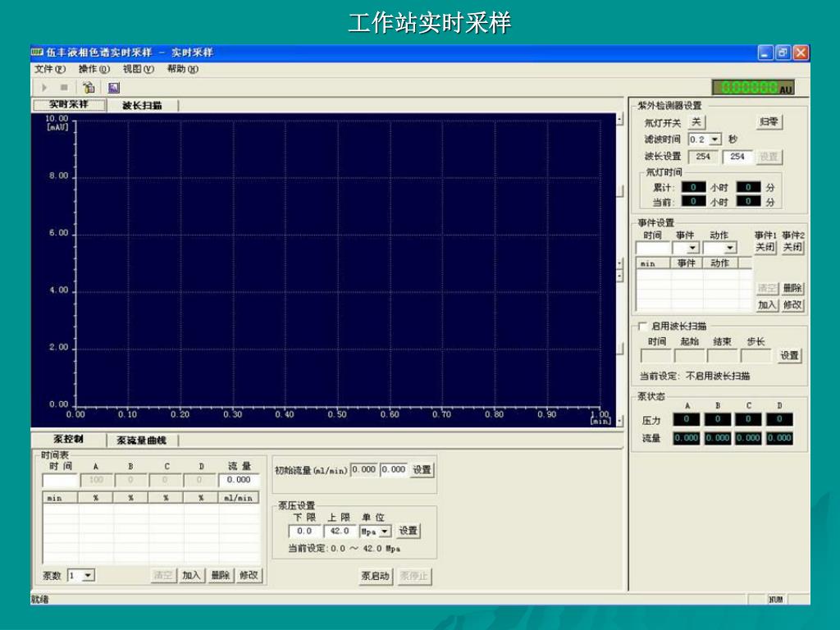
Task: Enable the 启用波长扫描 checkbox
Action: click(x=643, y=326)
